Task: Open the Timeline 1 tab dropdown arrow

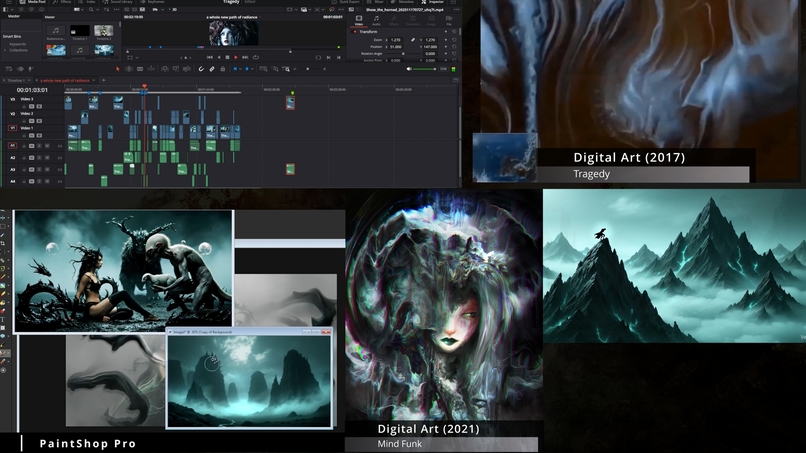Action: pyautogui.click(x=29, y=80)
